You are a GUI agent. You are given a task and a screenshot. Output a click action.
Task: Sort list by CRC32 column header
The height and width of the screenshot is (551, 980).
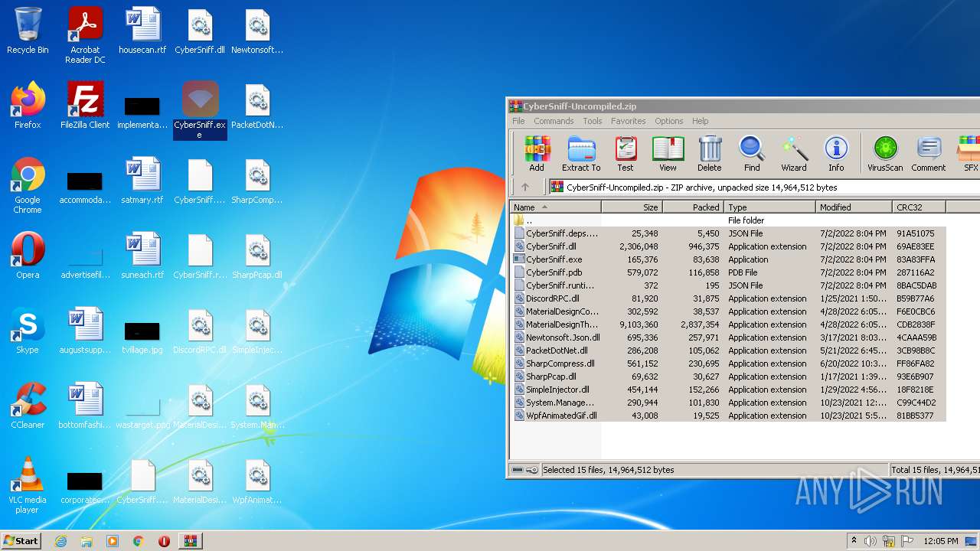point(919,207)
